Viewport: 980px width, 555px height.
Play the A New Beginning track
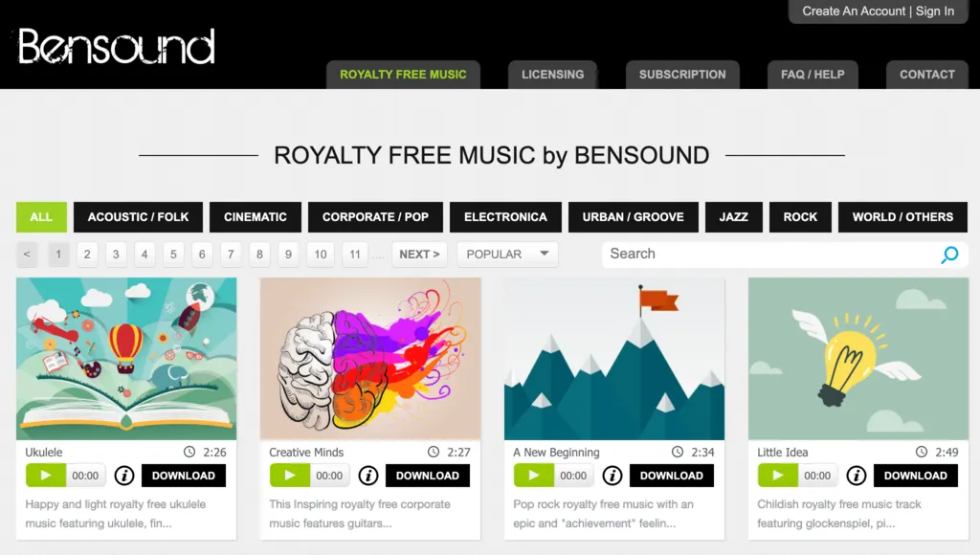[x=534, y=476]
